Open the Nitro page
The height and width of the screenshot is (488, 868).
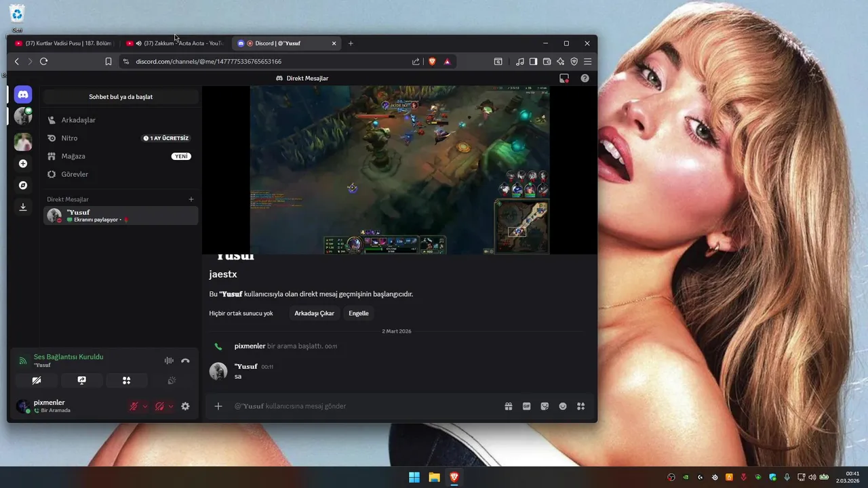point(121,138)
